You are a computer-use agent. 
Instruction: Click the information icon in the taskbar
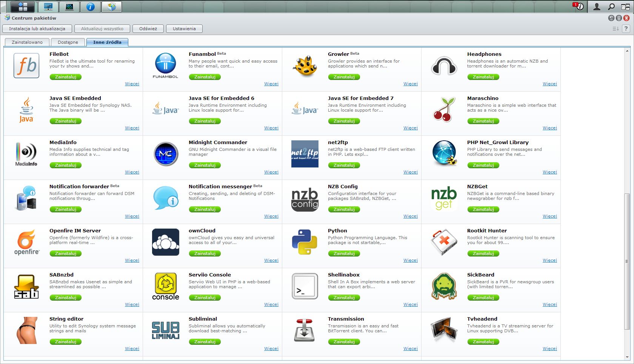pyautogui.click(x=91, y=6)
